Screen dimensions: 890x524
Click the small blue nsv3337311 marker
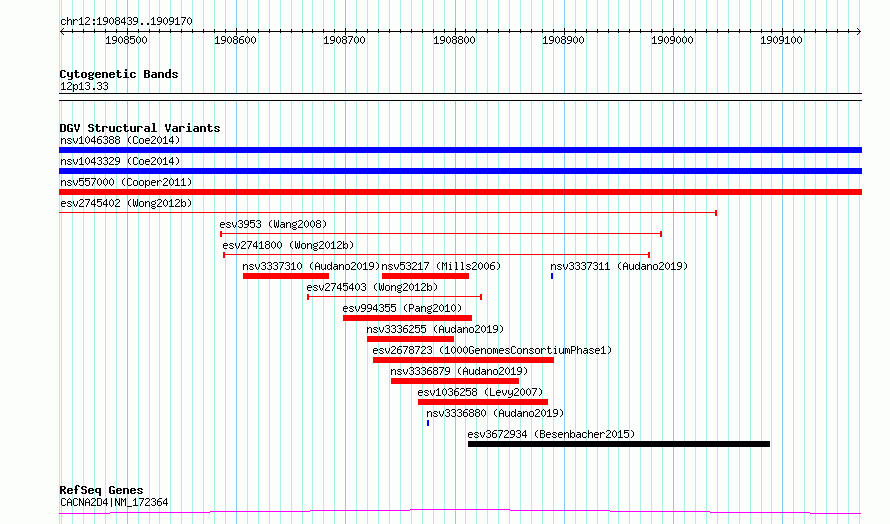552,276
